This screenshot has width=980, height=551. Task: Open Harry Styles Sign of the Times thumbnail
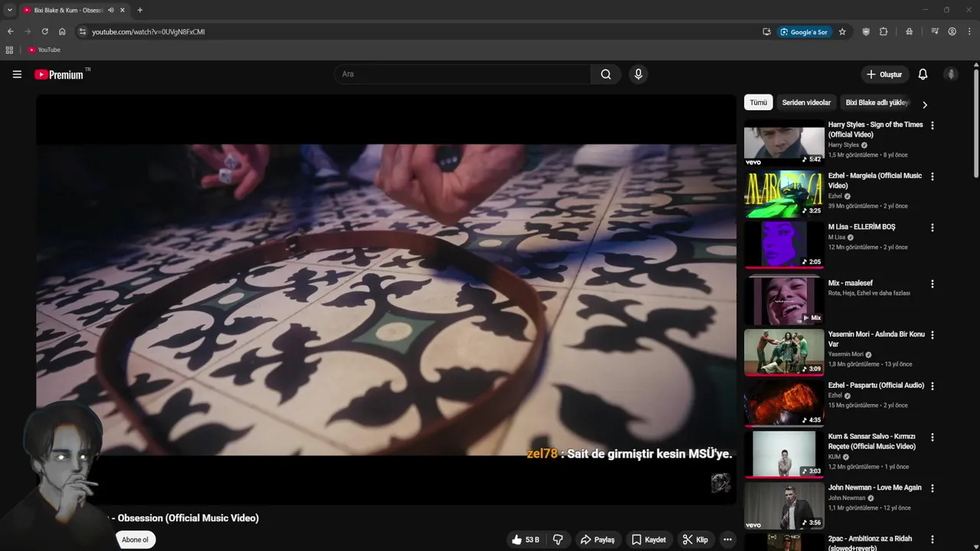coord(784,142)
